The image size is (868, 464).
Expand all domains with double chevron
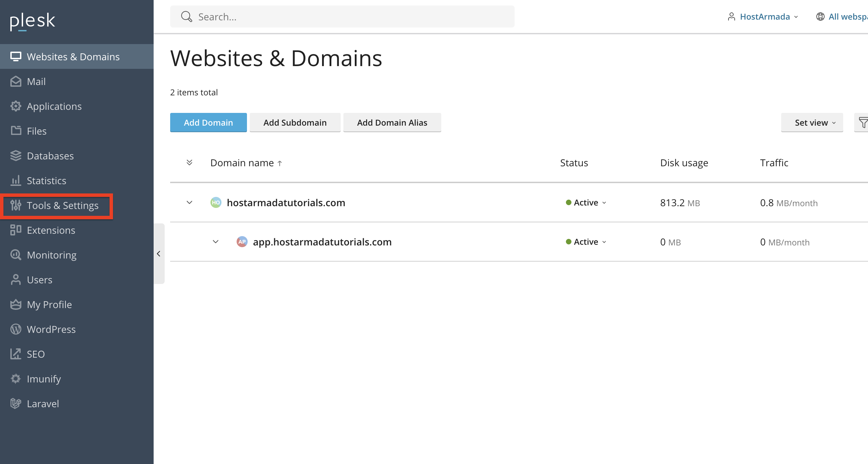189,162
